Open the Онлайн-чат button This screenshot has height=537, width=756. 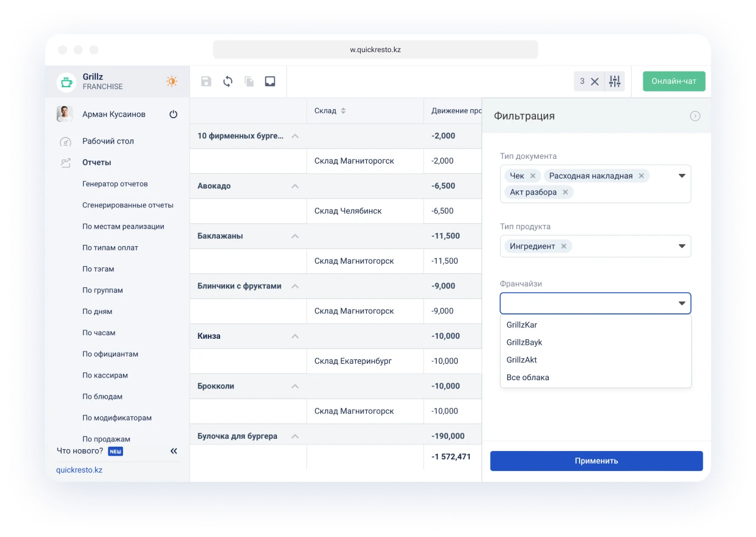tap(674, 81)
